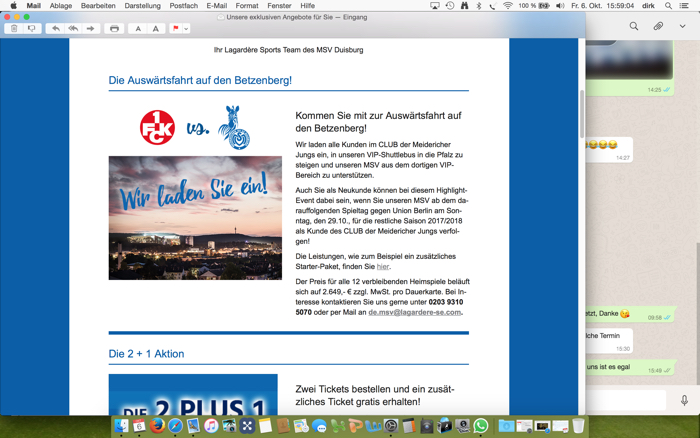Open the Calendar app in the Dock
The width and height of the screenshot is (700, 438).
pos(139,426)
